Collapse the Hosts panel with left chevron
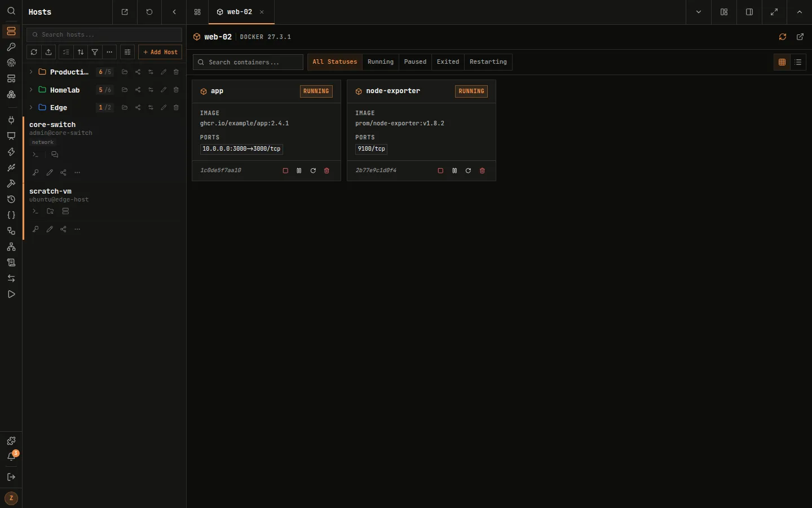812x508 pixels. (174, 12)
